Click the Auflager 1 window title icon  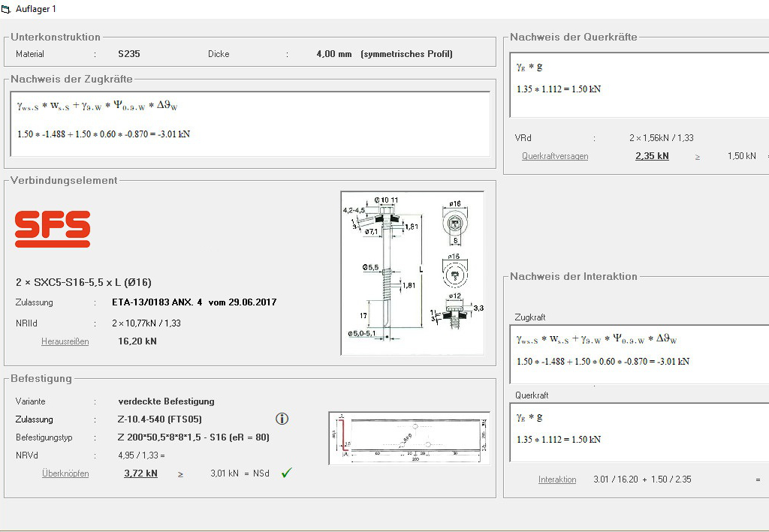click(6, 9)
